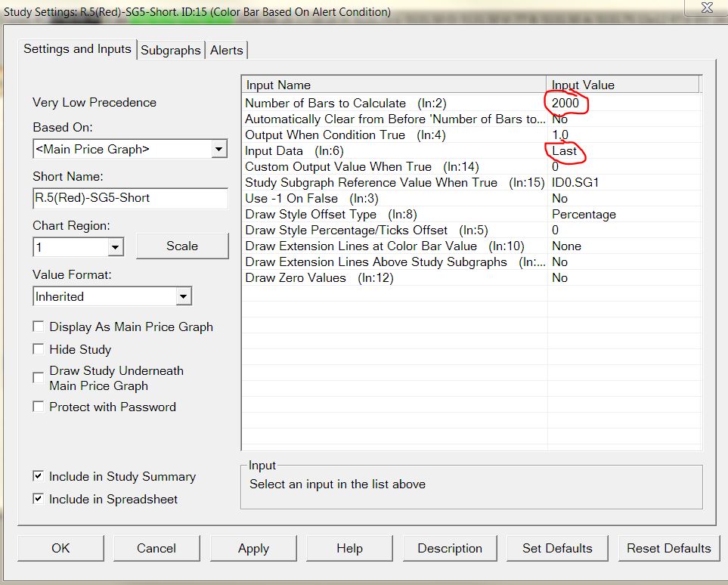This screenshot has width=728, height=585.
Task: Check the Hide Study box
Action: point(39,348)
